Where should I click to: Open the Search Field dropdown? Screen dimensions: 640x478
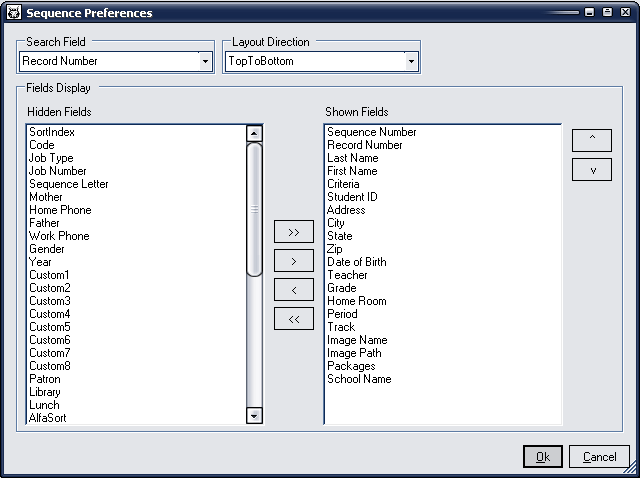205,61
